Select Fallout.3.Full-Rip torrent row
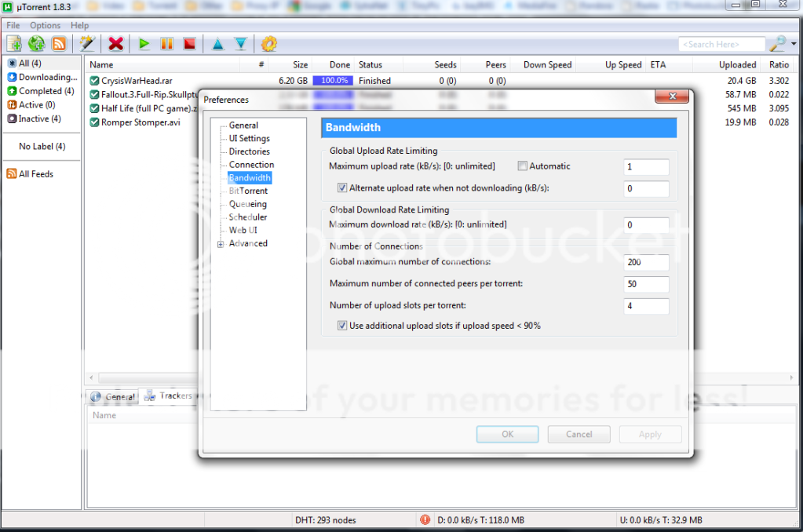803x532 pixels. click(144, 94)
